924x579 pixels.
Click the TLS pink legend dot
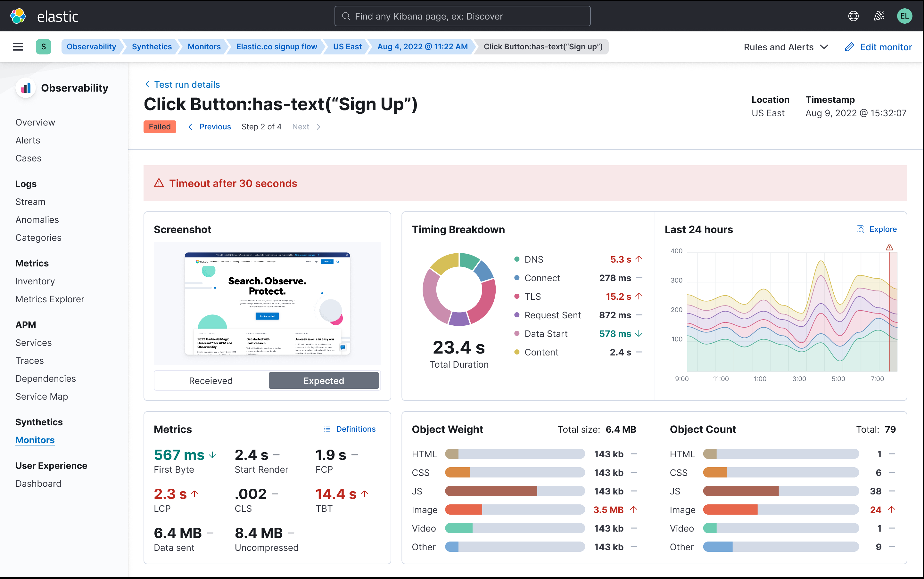pos(517,297)
